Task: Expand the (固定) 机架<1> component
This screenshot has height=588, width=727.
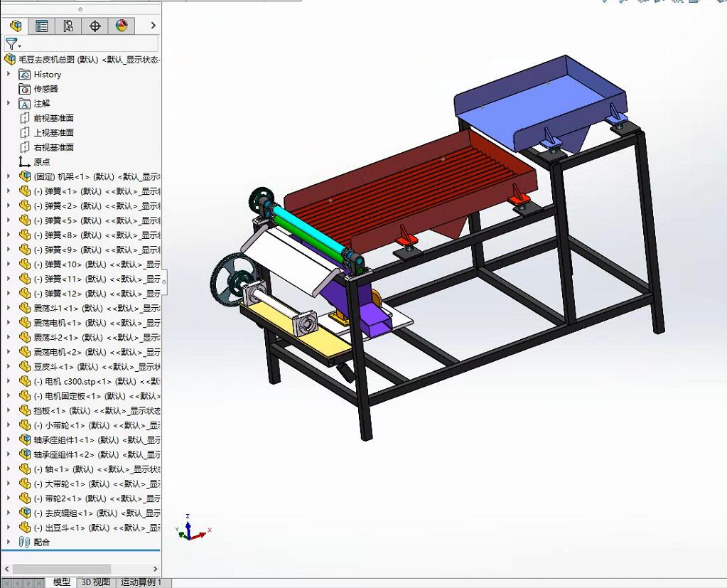Action: point(9,176)
